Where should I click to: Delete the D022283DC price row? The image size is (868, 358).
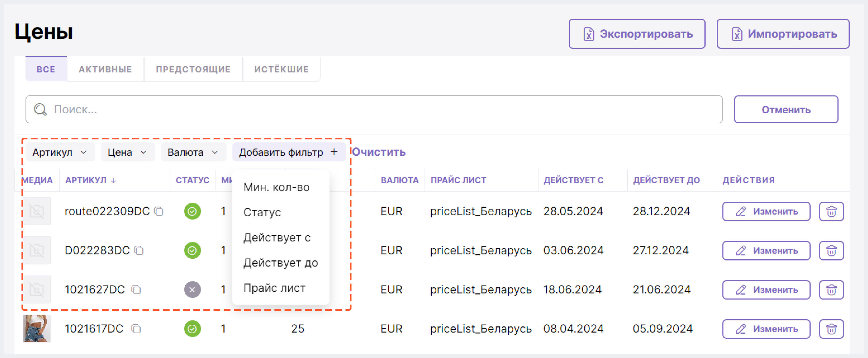point(831,251)
